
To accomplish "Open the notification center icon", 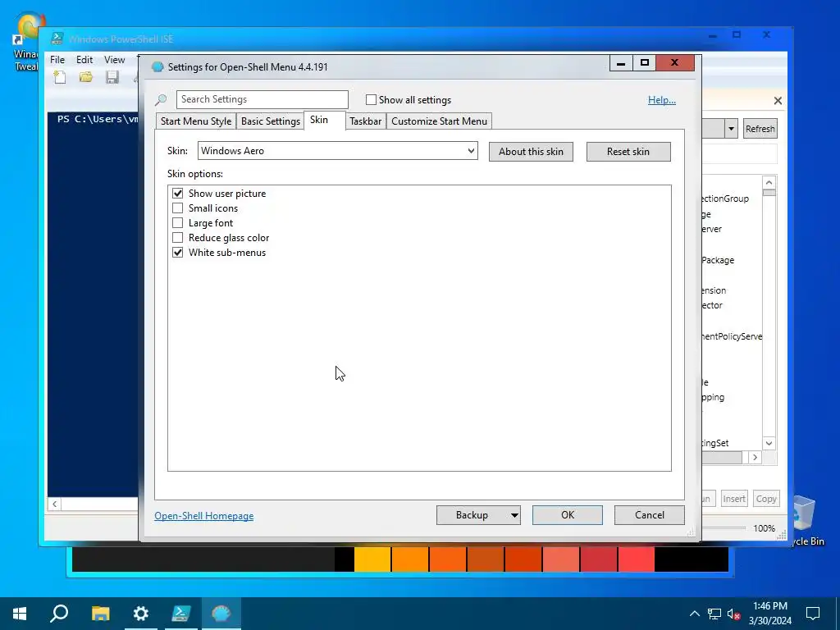I will [x=813, y=614].
